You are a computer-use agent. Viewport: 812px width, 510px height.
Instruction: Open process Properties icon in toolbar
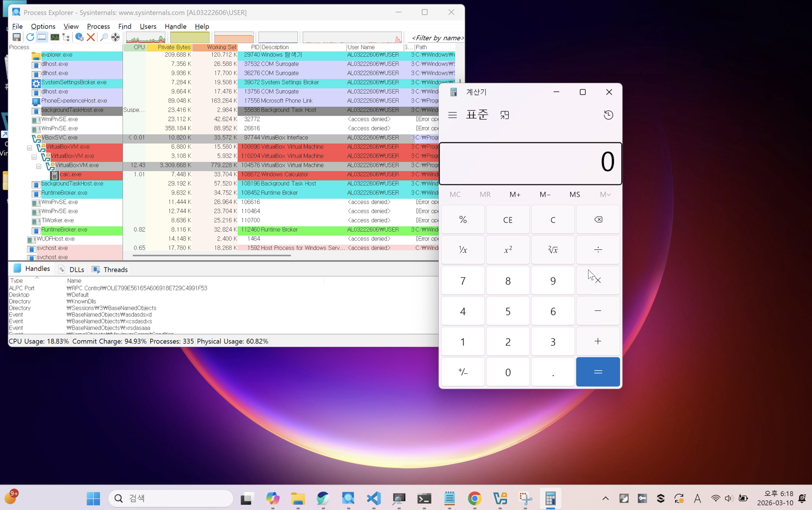[x=79, y=37]
